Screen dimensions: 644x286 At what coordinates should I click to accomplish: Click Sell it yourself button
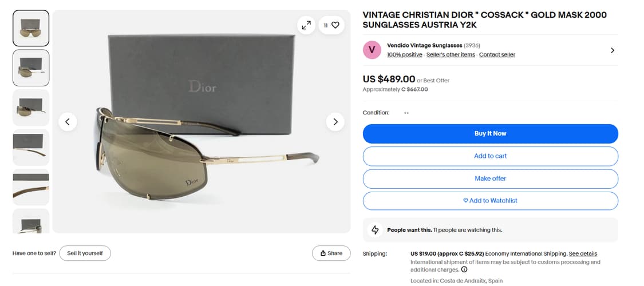(85, 253)
